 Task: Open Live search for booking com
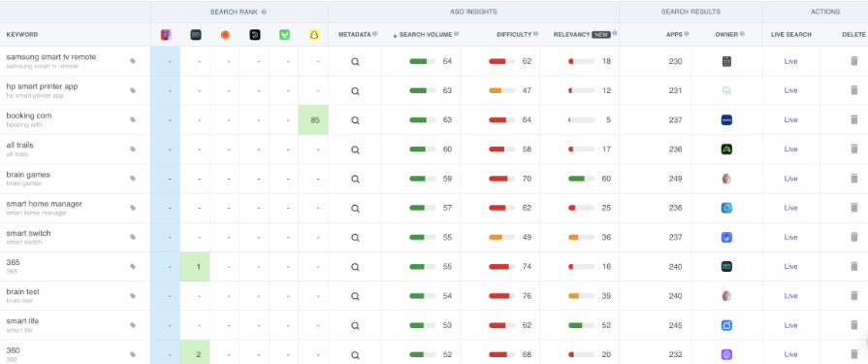pos(790,120)
